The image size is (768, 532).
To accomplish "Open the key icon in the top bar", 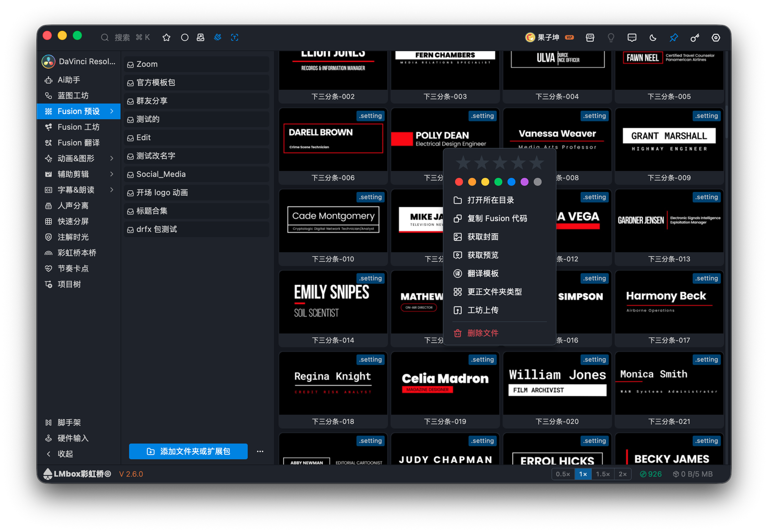I will click(x=695, y=37).
